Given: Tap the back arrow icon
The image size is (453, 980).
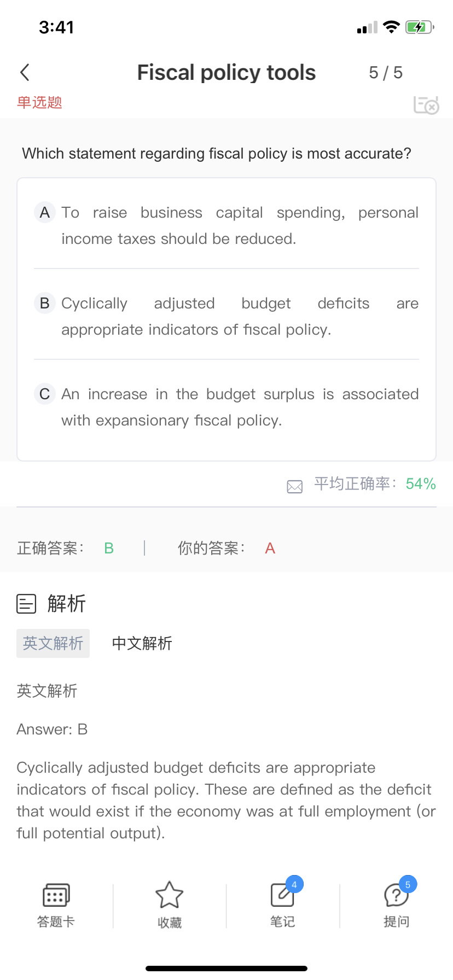Looking at the screenshot, I should point(25,72).
